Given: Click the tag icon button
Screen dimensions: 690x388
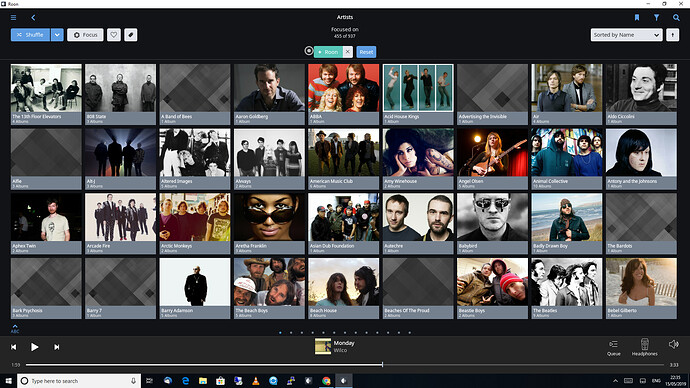Looking at the screenshot, I should (131, 35).
